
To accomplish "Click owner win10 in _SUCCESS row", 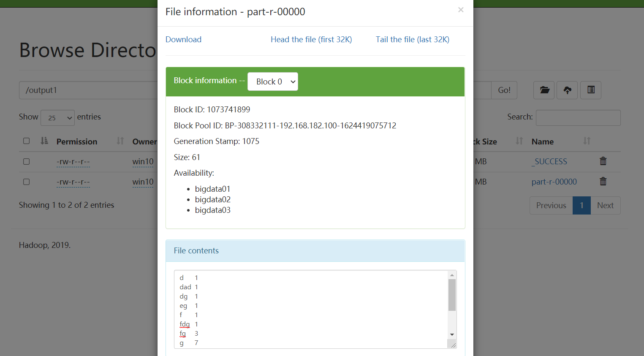I will point(143,161).
